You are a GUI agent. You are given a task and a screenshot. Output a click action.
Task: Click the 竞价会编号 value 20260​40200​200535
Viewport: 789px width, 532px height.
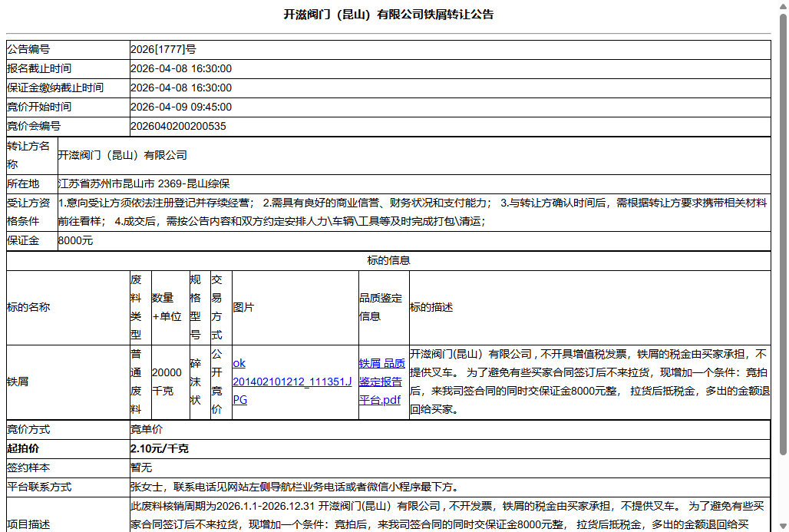[178, 126]
